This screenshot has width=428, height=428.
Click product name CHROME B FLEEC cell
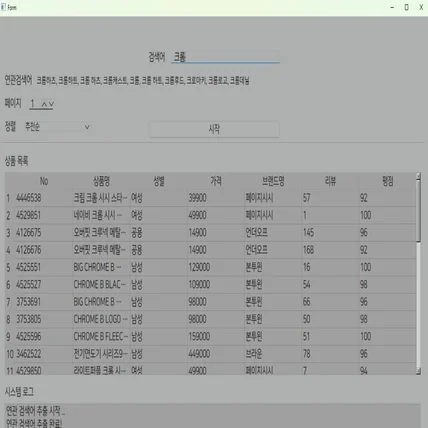pyautogui.click(x=101, y=337)
